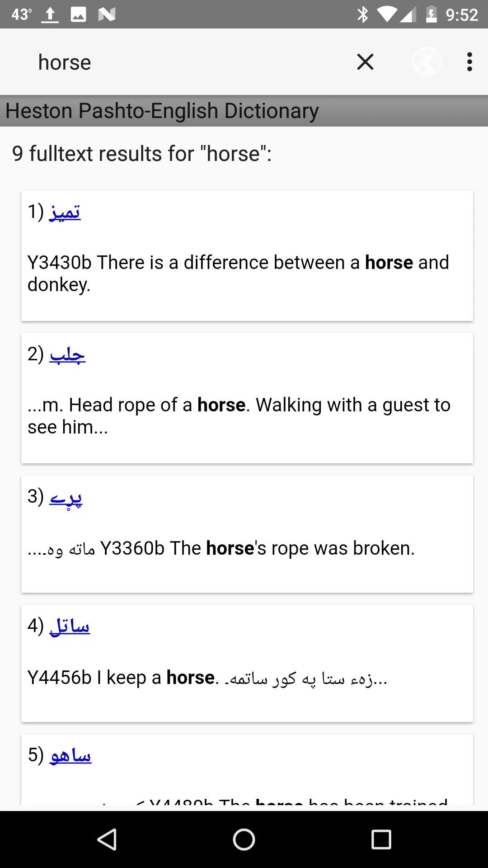The width and height of the screenshot is (488, 868).
Task: Open the first result's Pashto word link
Action: click(65, 212)
